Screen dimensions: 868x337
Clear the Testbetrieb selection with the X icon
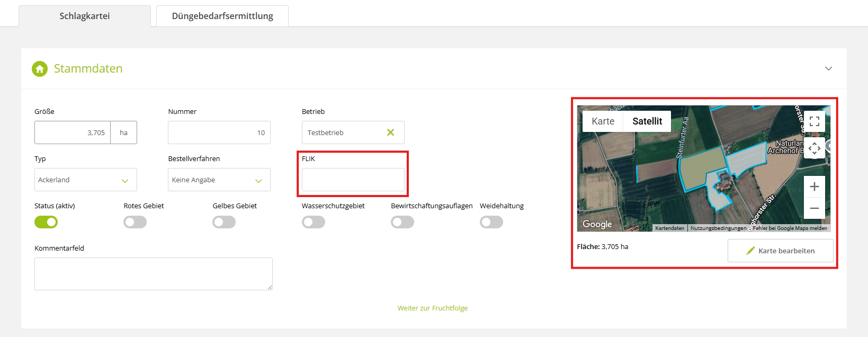point(390,132)
